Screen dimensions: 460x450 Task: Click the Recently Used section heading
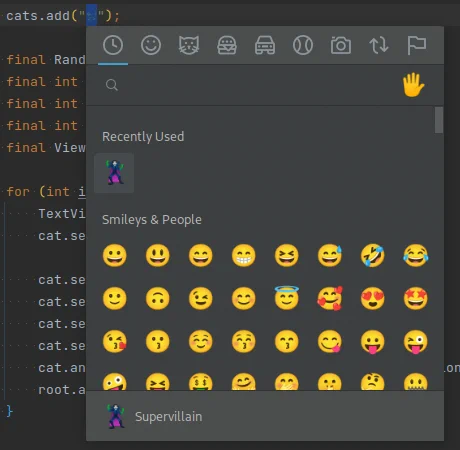click(x=143, y=137)
